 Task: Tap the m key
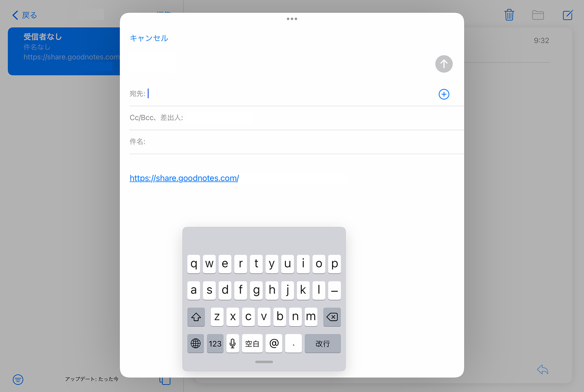(x=311, y=317)
